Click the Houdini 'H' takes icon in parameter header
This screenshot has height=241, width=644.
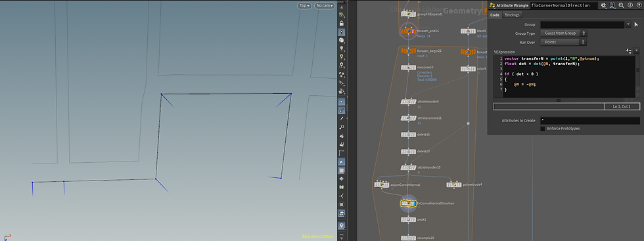coord(612,5)
